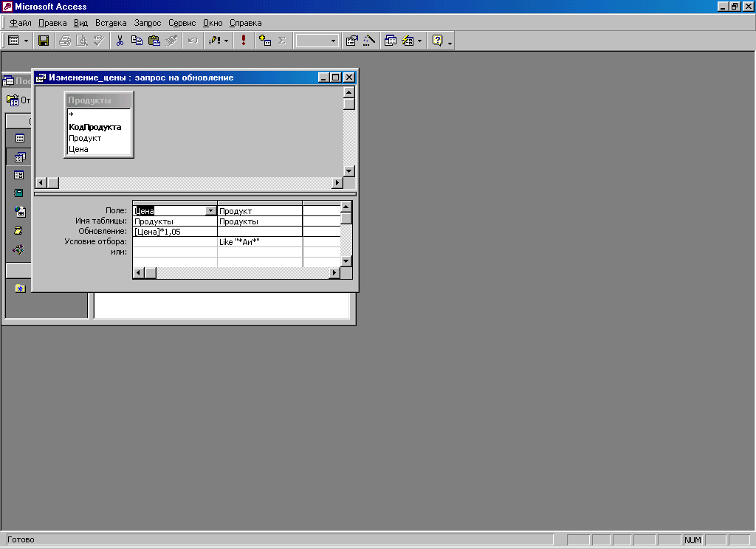The width and height of the screenshot is (756, 549).
Task: Click the query window system menu icon
Action: (41, 77)
